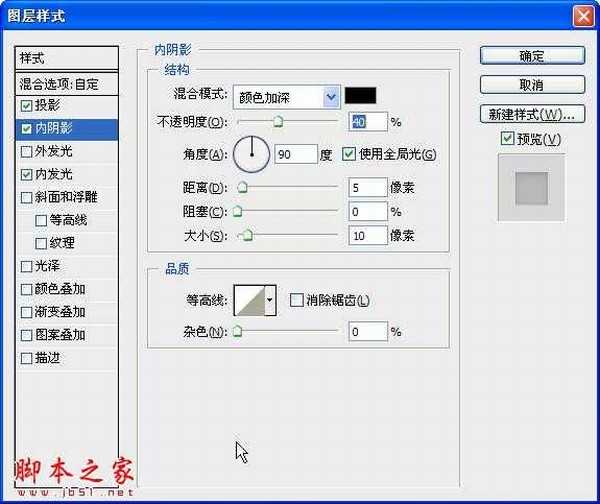Viewport: 600px width, 504px height.
Task: Click the black shadow color swatch
Action: point(360,96)
